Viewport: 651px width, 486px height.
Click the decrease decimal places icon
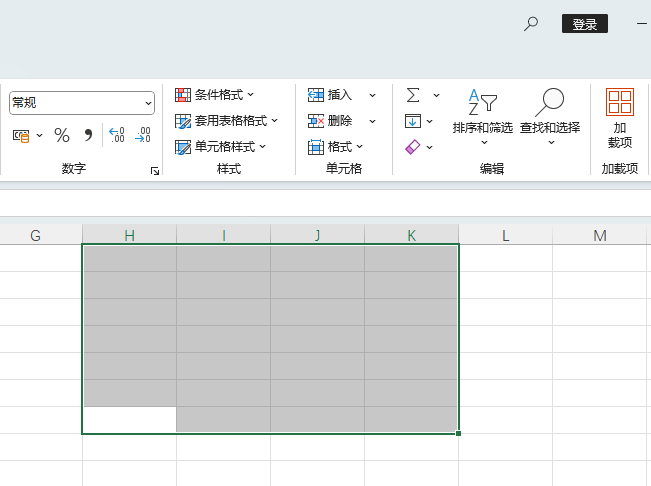pos(143,135)
